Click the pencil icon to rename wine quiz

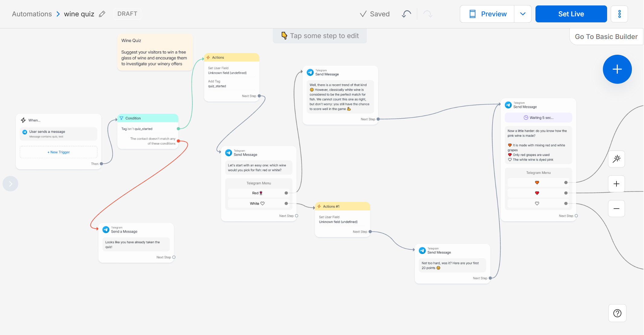coord(102,14)
